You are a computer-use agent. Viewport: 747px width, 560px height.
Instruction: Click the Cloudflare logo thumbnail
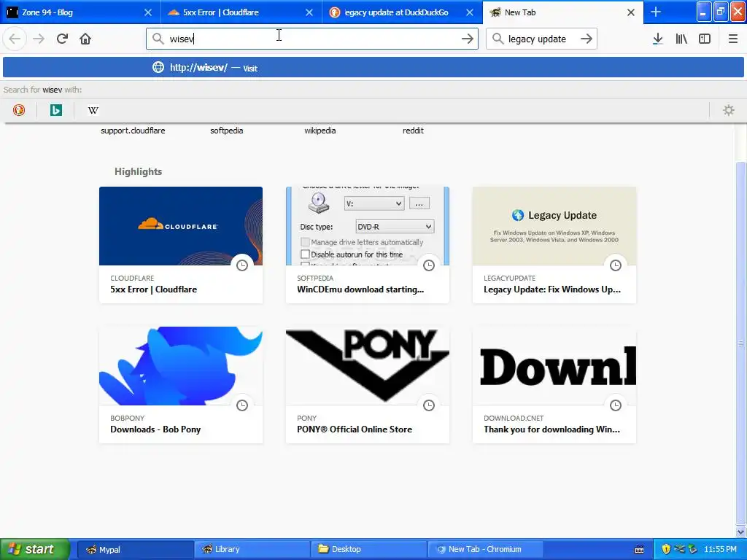(181, 226)
